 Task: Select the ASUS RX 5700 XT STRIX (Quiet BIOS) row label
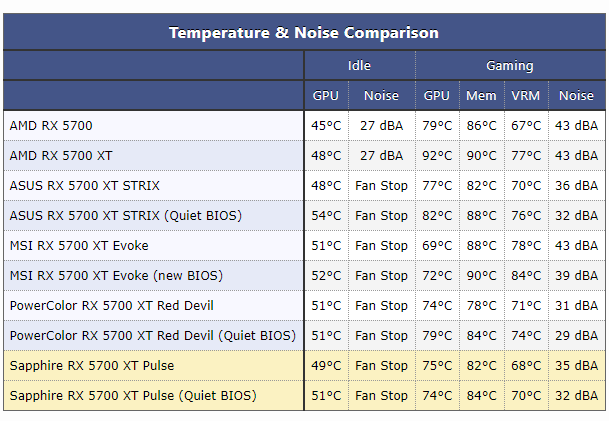click(x=126, y=216)
